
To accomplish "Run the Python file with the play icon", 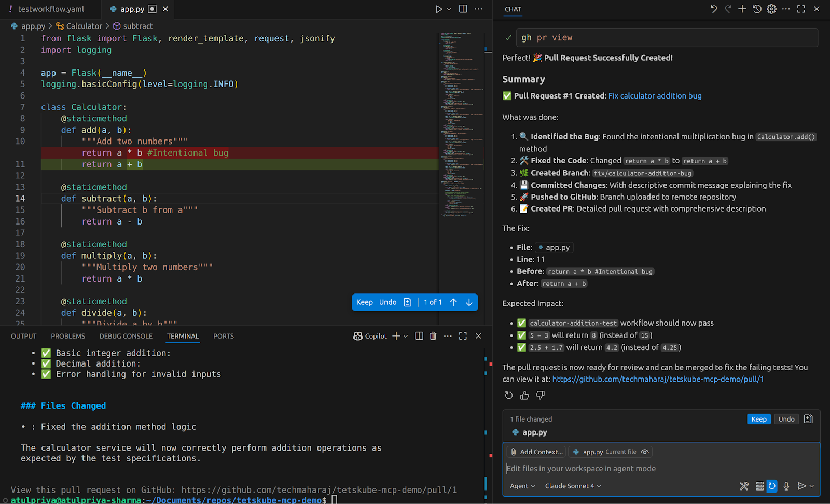I will tap(439, 9).
